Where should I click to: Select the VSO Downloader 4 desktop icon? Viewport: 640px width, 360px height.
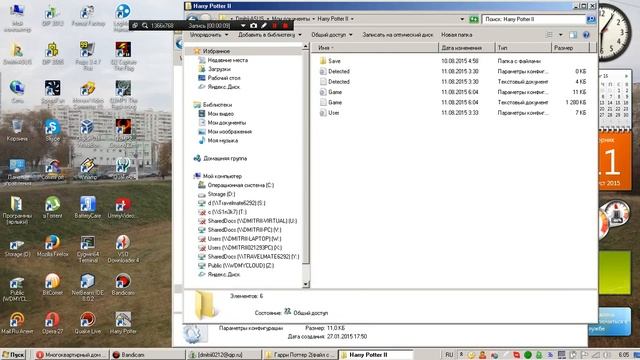click(x=123, y=249)
